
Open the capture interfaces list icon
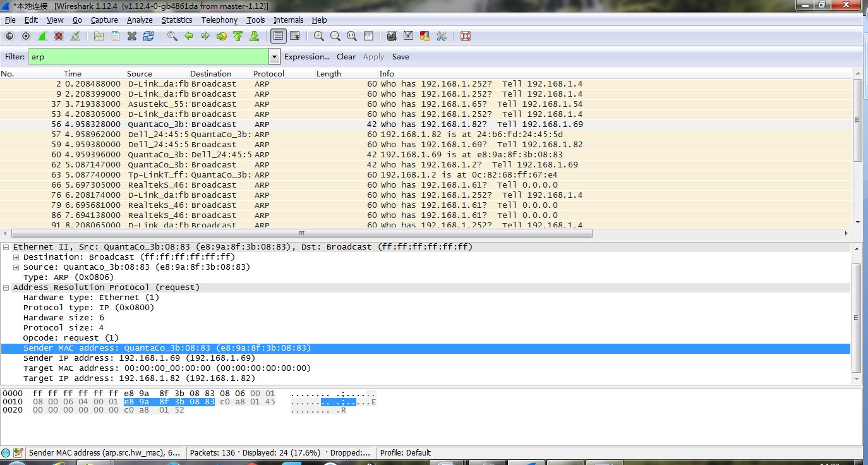tap(9, 36)
